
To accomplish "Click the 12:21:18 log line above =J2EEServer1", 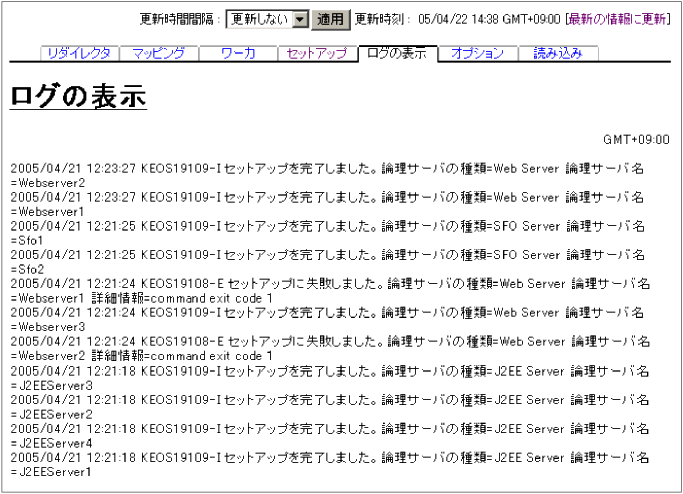I will (x=329, y=457).
